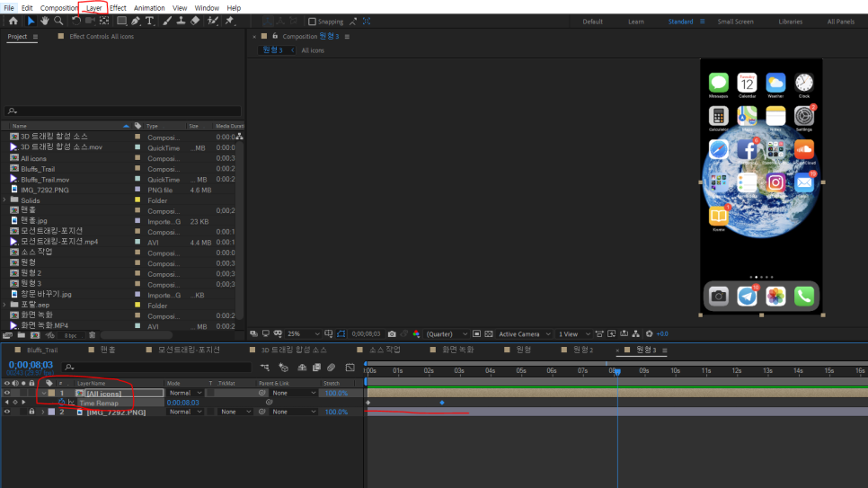Select the Type text tool
The image size is (868, 488).
point(149,21)
